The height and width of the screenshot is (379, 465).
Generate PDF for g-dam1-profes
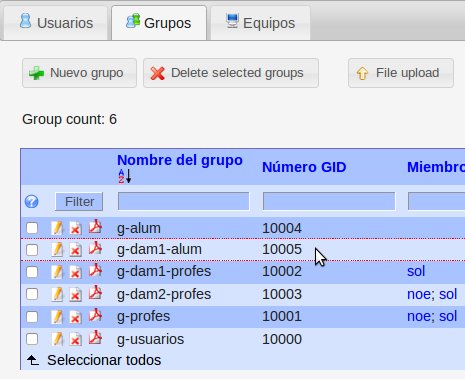tap(95, 270)
